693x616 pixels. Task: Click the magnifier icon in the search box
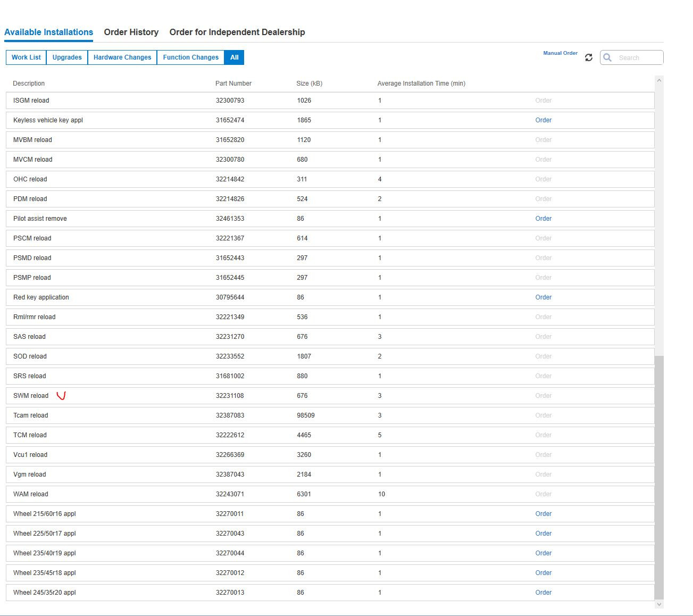coord(607,57)
